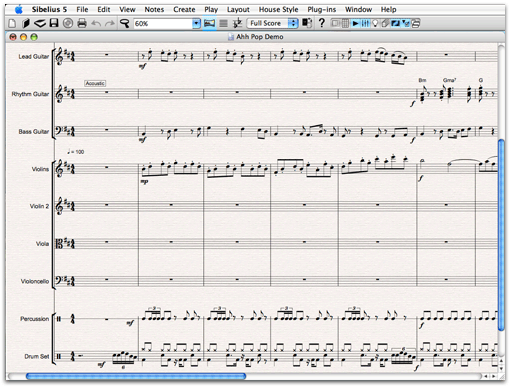Open the Create menu
The height and width of the screenshot is (388, 510).
(x=184, y=9)
